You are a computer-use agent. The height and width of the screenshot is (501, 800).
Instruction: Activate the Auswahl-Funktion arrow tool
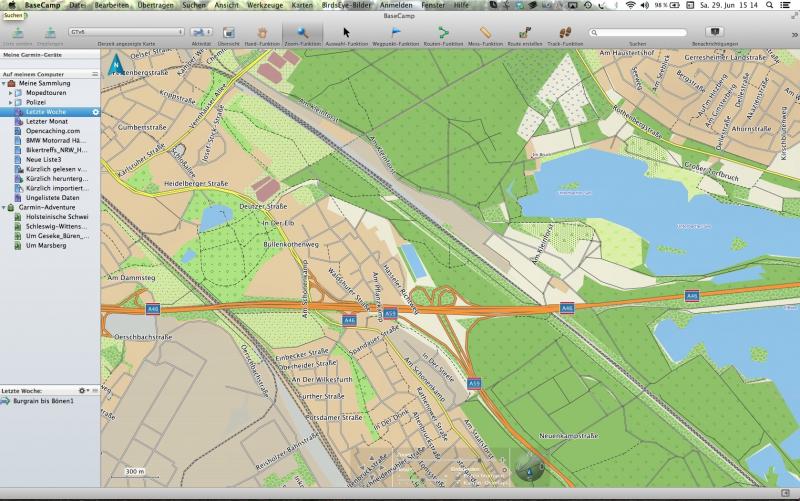(346, 33)
